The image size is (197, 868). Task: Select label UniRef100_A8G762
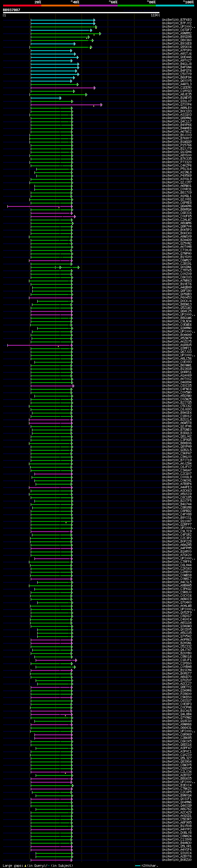point(177,809)
